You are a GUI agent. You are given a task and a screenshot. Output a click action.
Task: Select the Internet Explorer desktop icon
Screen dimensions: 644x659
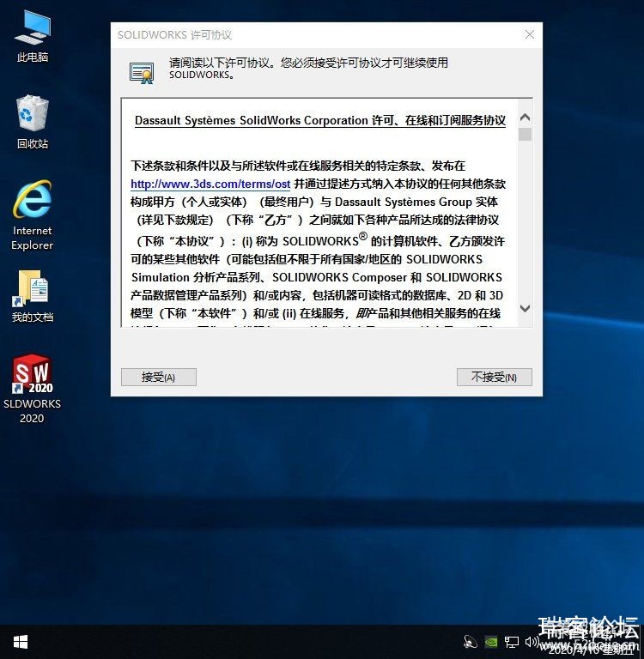[x=33, y=215]
